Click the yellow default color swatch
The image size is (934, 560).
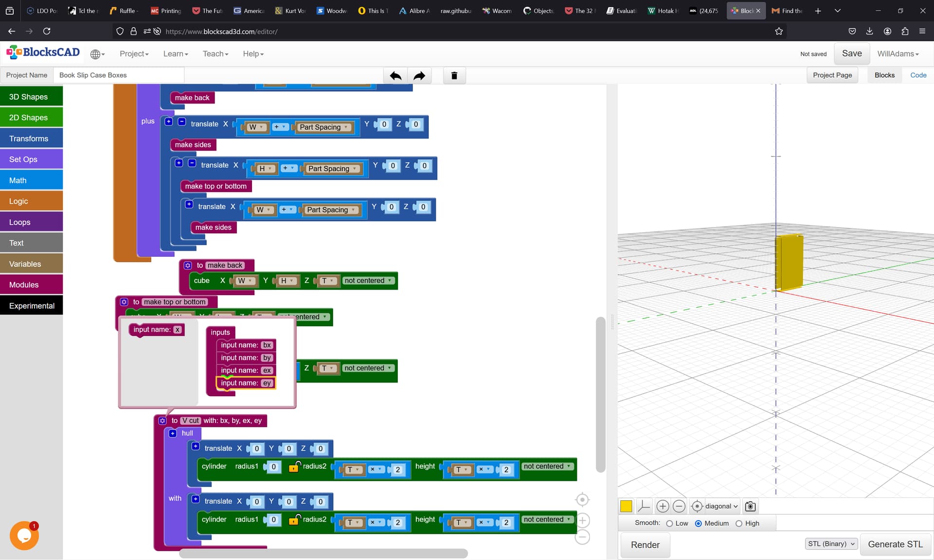[x=626, y=506]
